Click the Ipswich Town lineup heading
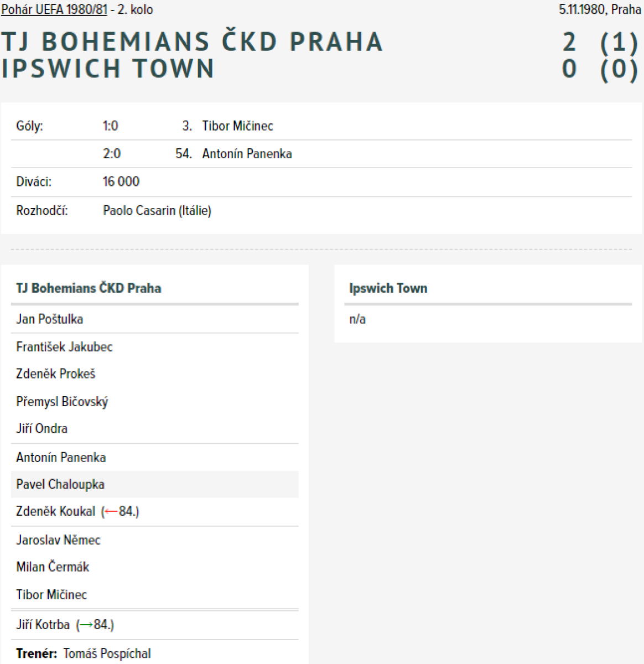The height and width of the screenshot is (664, 644). click(388, 288)
